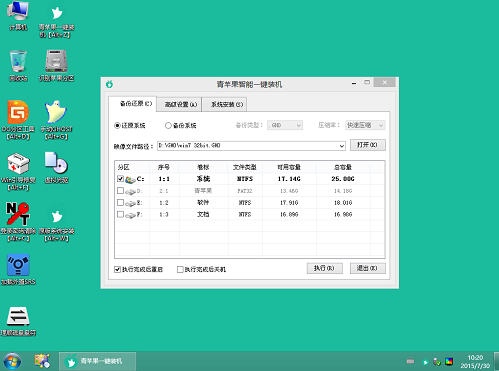This screenshot has height=371, width=499.
Task: Click the 退出 button
Action: 367,268
